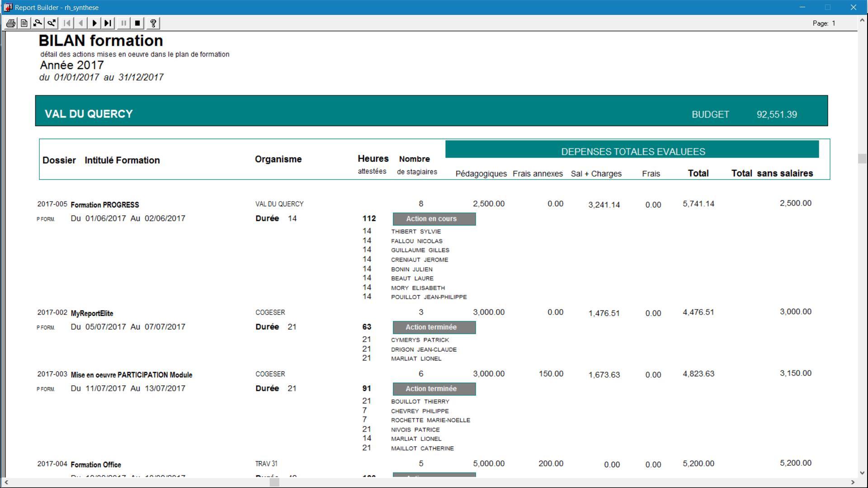Click the 'DEPENSES TOTALES EVALUEES' header
This screenshot has width=868, height=488.
coord(633,152)
